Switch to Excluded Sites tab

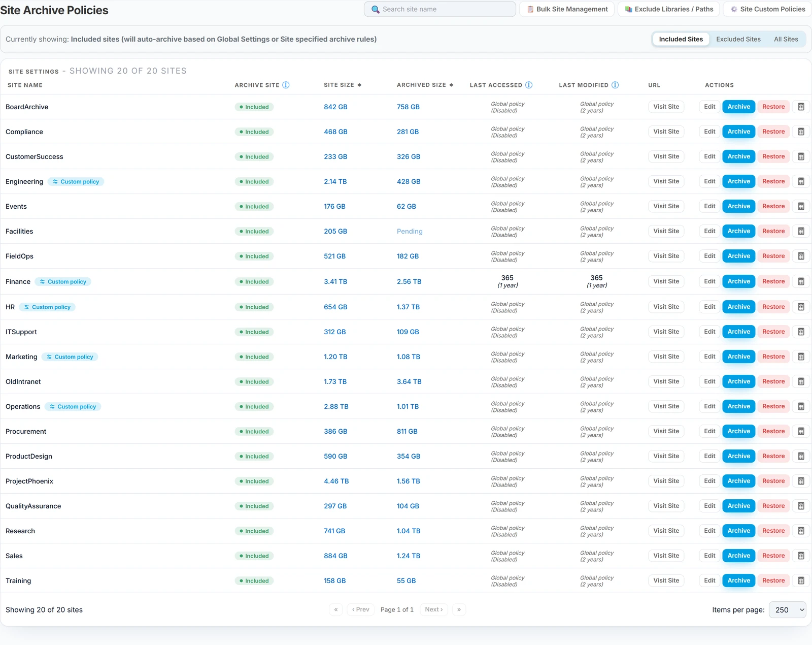pos(738,39)
